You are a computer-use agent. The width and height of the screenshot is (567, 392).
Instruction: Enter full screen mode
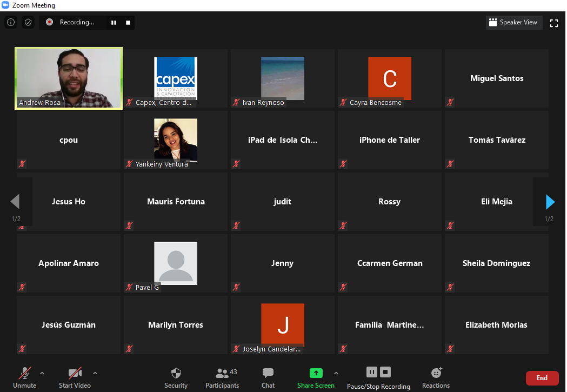tap(553, 23)
